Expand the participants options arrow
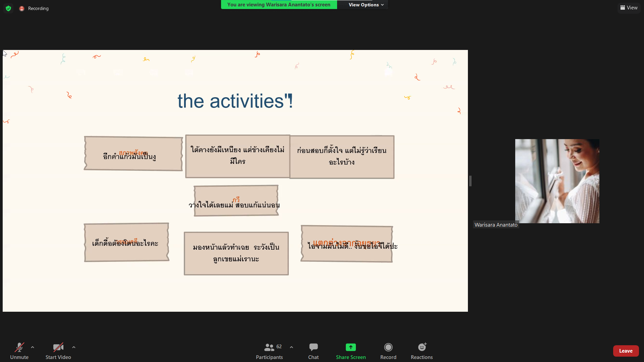Viewport: 644px width, 362px height. tap(291, 347)
